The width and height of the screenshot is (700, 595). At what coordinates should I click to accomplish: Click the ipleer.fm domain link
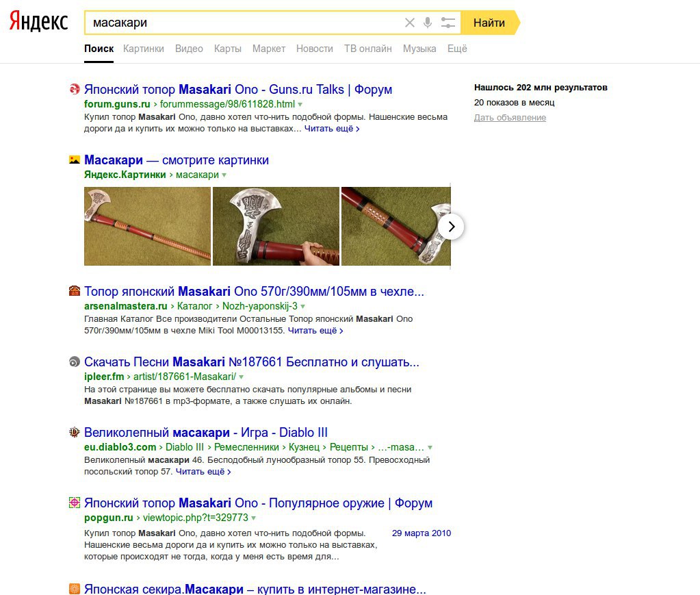pyautogui.click(x=104, y=377)
